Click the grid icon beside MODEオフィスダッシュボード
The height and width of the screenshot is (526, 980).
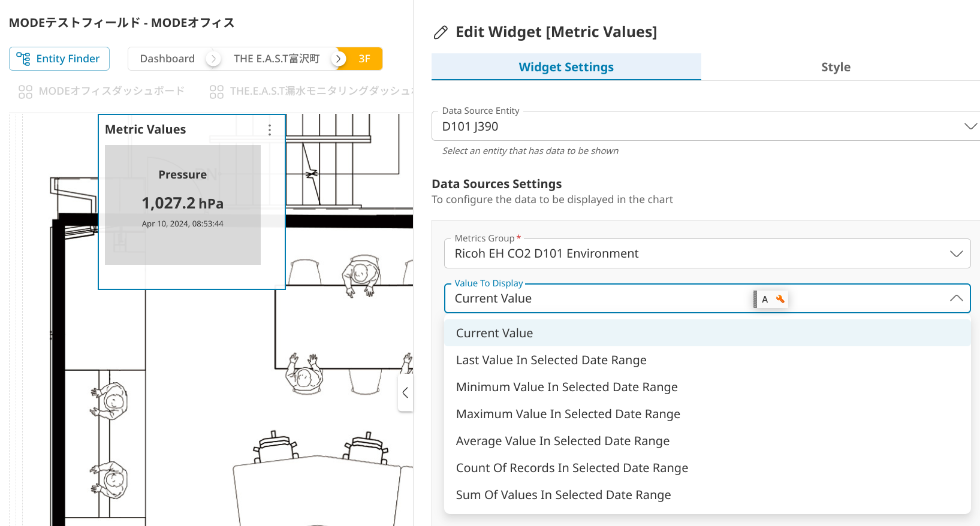click(25, 92)
